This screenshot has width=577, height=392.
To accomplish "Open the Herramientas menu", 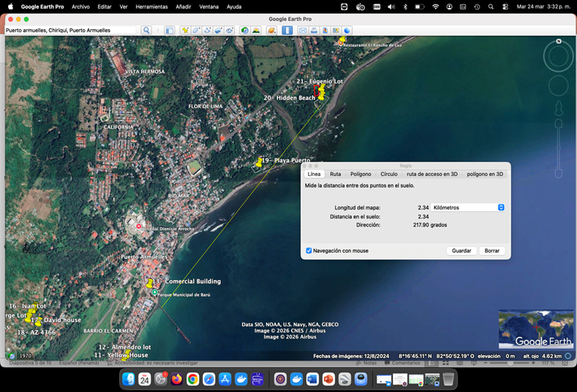I will click(x=151, y=7).
